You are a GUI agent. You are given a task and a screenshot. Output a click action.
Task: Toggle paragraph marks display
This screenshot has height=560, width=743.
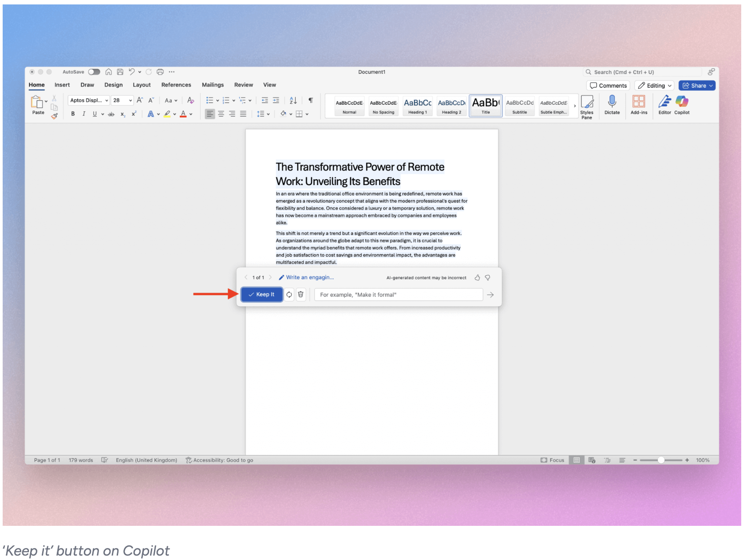310,100
